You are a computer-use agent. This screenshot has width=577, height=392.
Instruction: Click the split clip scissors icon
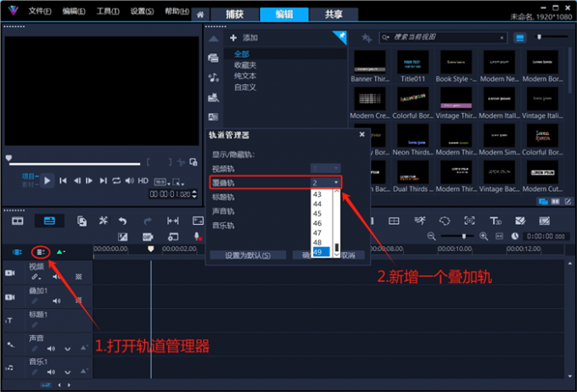(x=181, y=162)
